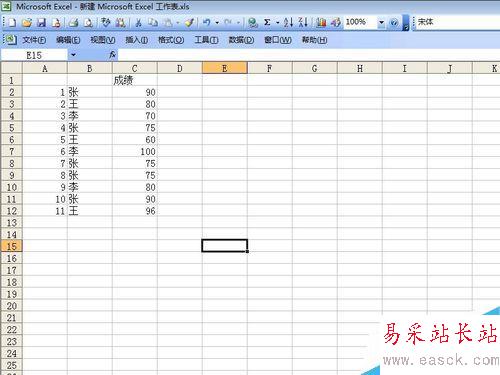The image size is (500, 375).
Task: Select column A header
Action: pos(45,69)
